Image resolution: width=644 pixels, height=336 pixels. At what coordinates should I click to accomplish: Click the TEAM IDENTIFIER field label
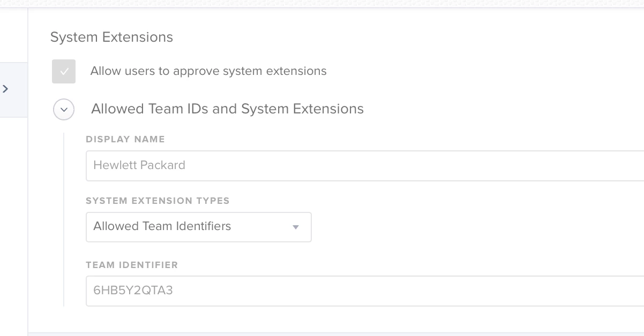pos(132,265)
